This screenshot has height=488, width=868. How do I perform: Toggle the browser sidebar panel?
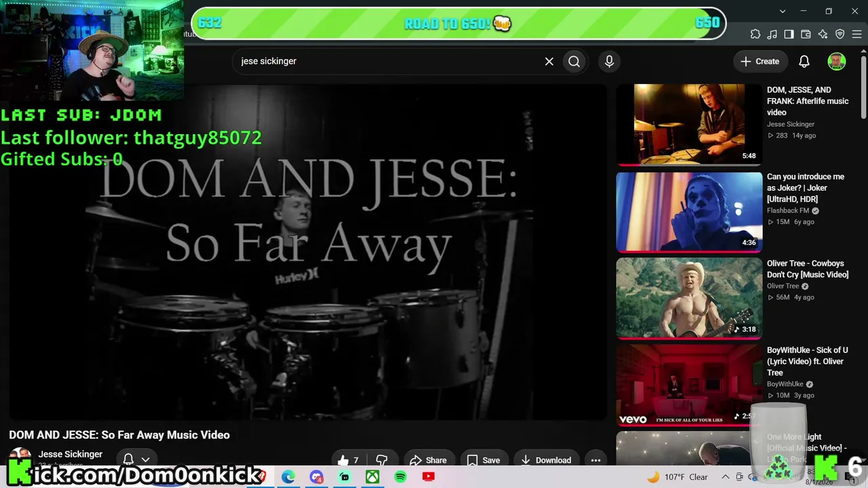point(789,34)
